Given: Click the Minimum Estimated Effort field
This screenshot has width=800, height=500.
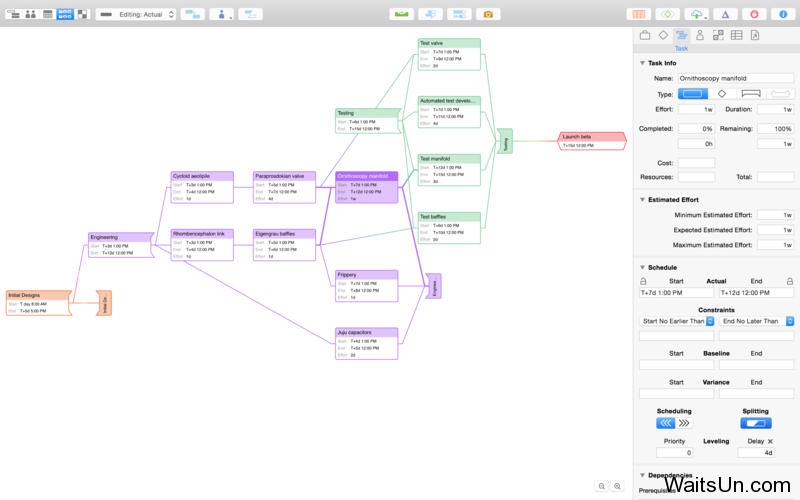Looking at the screenshot, I should coord(776,215).
